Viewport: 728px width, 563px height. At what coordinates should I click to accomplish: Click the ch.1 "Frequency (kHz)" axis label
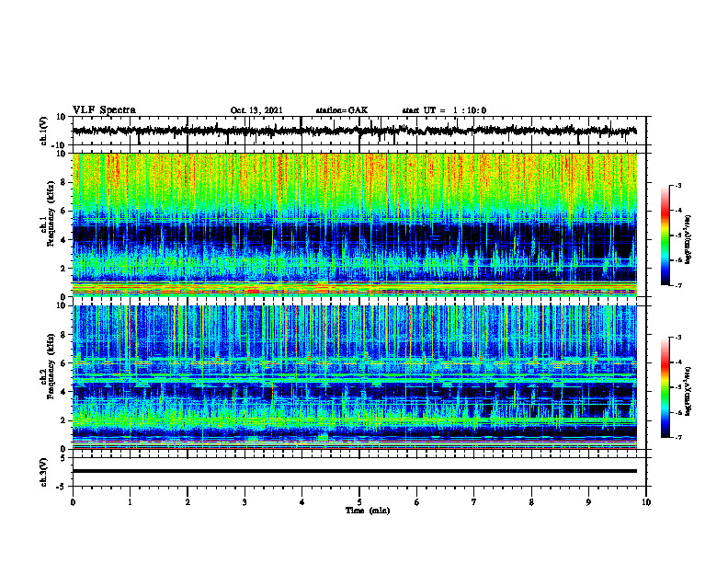pyautogui.click(x=50, y=214)
